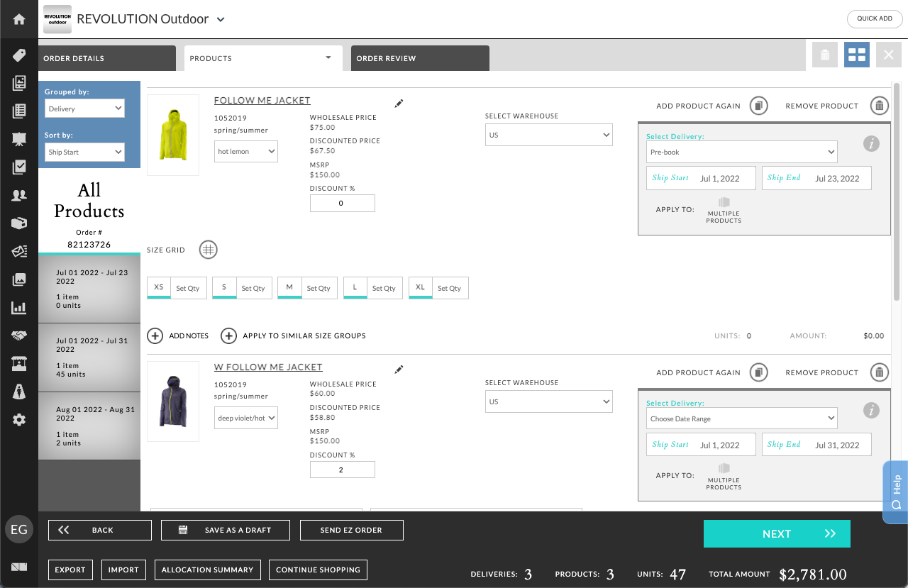
Task: Click Follow Me Jacket discount % field
Action: (342, 203)
